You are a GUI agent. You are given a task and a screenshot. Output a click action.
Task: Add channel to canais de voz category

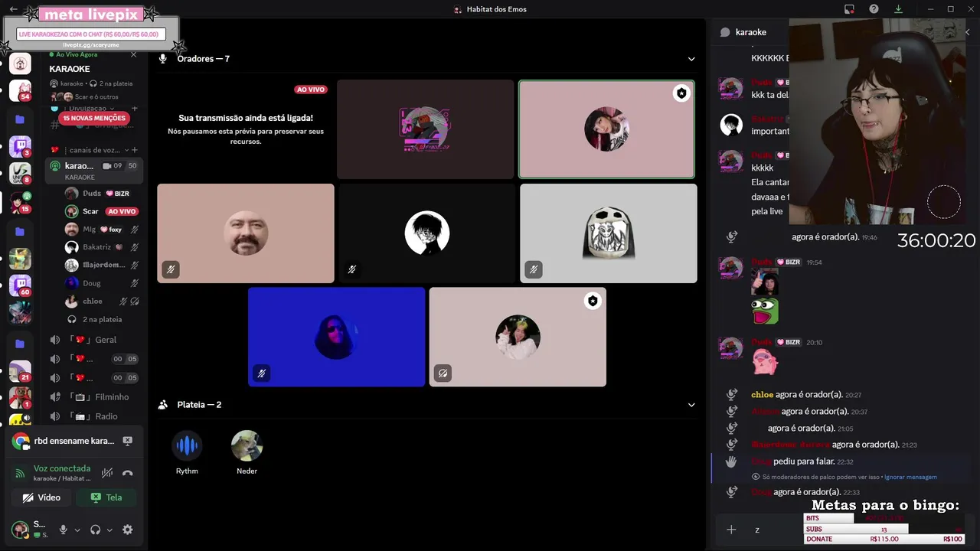pos(135,150)
